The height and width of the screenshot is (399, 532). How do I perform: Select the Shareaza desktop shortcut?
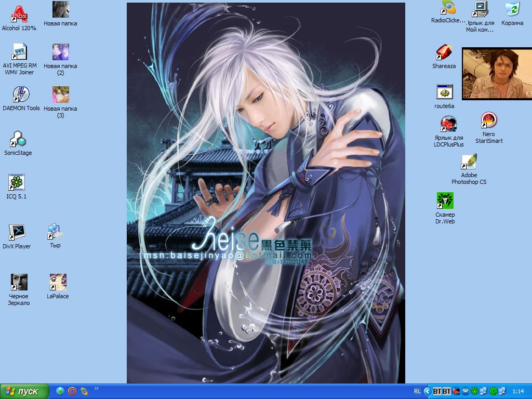[444, 56]
